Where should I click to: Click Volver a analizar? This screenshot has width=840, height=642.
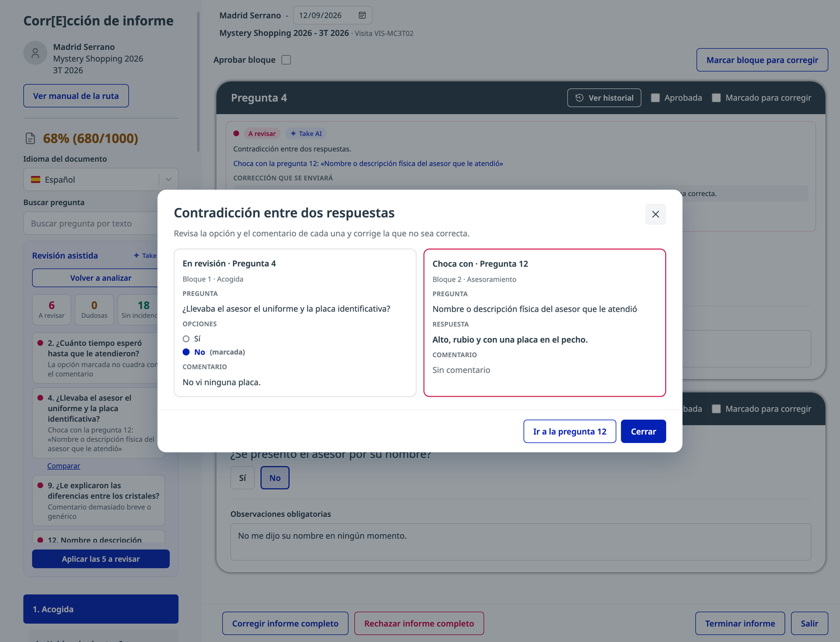pos(95,278)
